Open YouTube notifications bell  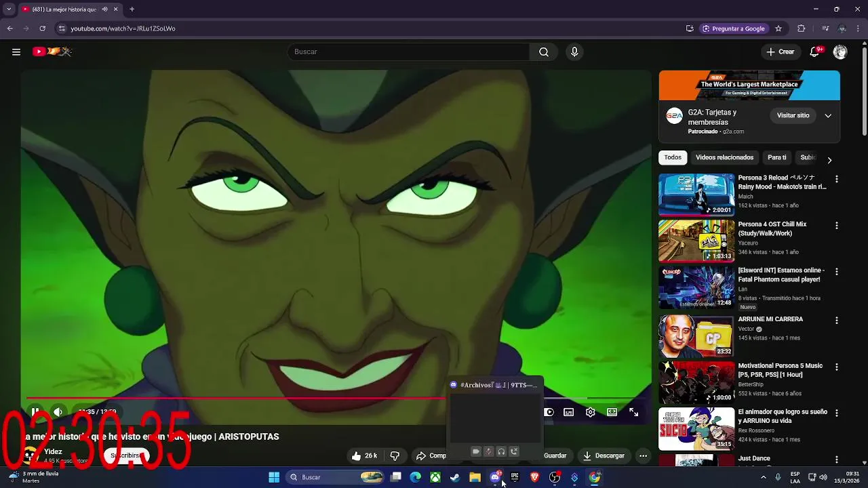coord(815,52)
